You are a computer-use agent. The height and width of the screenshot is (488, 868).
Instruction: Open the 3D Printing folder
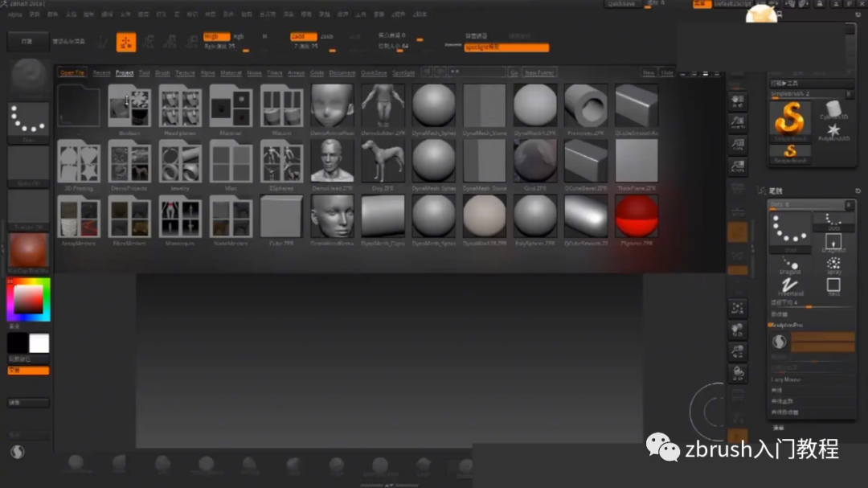79,162
